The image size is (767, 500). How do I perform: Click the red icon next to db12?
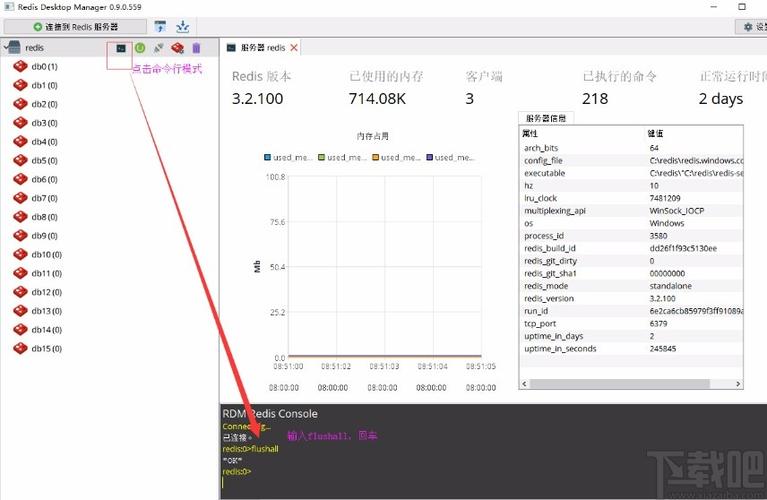(x=20, y=292)
